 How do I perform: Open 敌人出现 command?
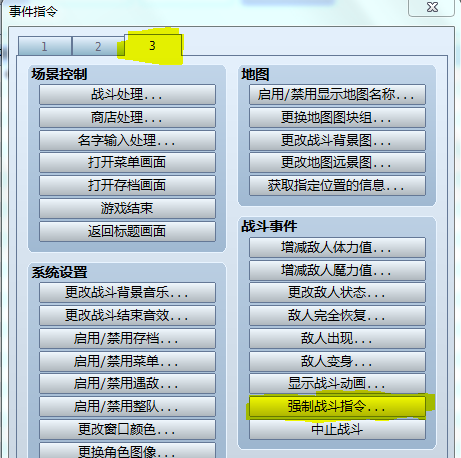point(337,338)
